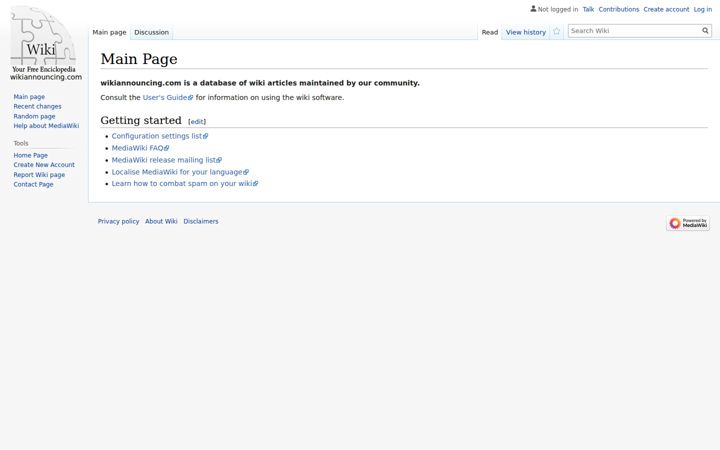Viewport: 720px width, 450px height.
Task: Click the Main Page heading text
Action: (x=139, y=59)
